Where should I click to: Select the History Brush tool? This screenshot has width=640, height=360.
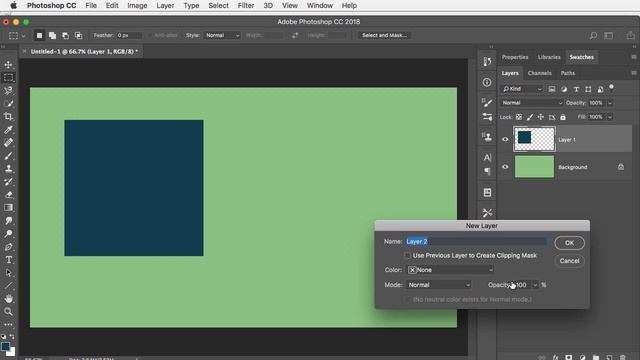point(9,182)
